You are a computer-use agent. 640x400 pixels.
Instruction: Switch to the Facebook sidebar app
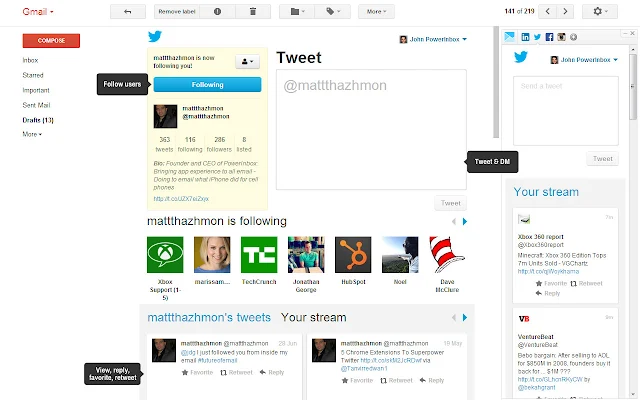click(549, 37)
